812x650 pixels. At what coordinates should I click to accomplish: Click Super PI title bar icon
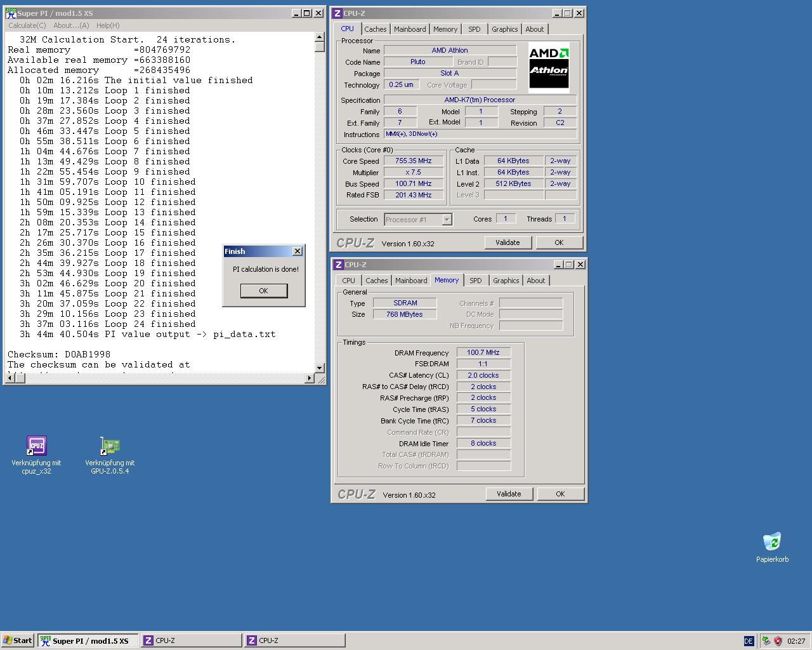[11, 13]
